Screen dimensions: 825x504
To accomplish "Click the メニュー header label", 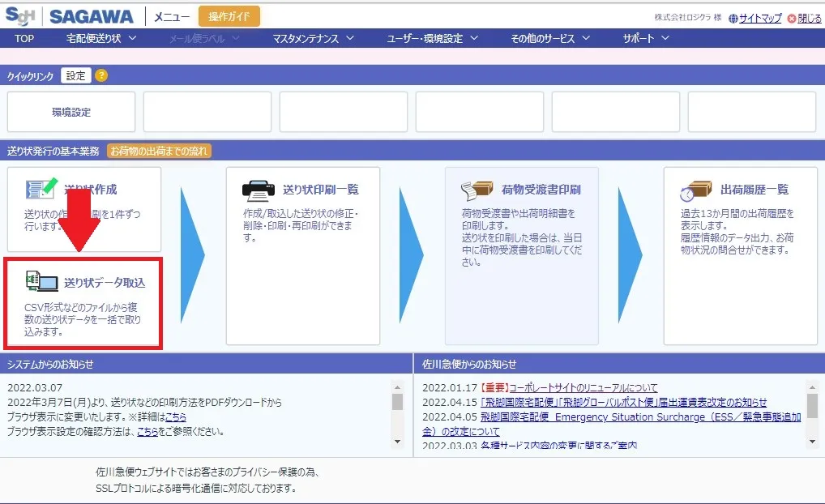I will (172, 17).
